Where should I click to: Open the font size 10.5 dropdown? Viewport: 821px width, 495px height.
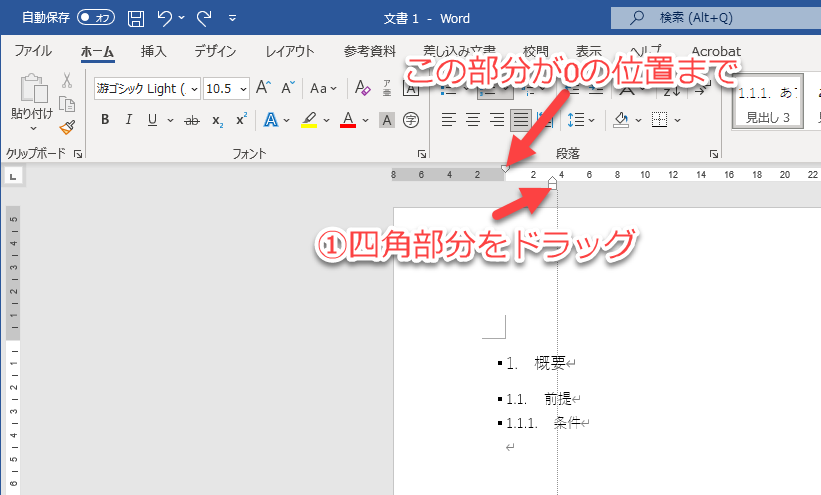coord(243,89)
